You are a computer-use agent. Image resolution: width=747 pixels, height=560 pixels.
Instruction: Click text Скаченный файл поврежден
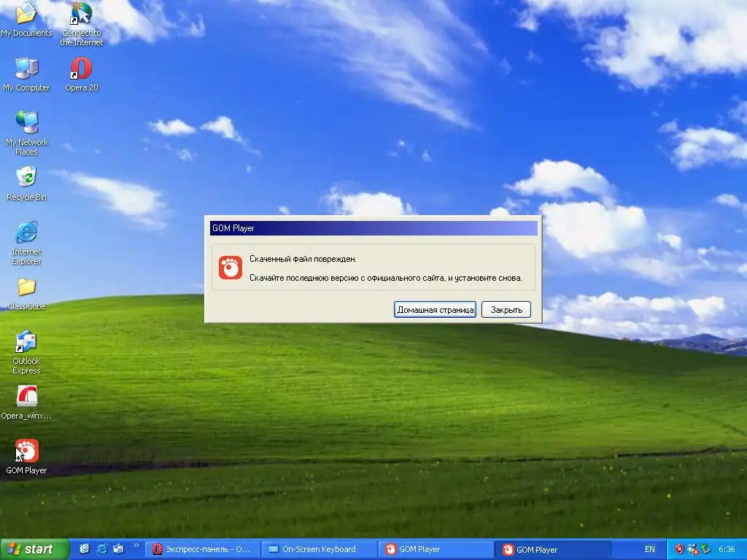[303, 259]
